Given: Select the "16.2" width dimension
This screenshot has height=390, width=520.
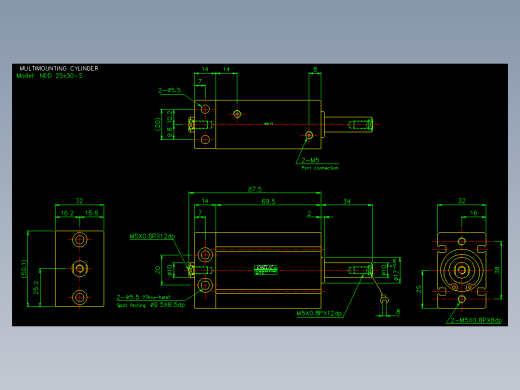Looking at the screenshot, I should coord(67,213).
